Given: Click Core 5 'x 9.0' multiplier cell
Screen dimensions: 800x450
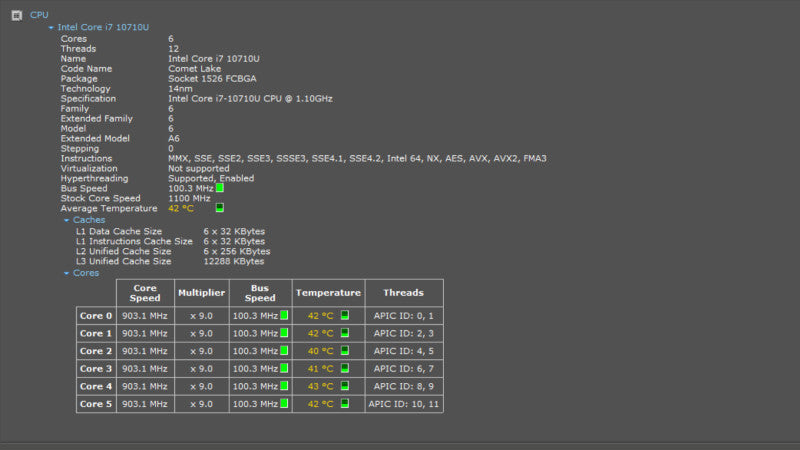Looking at the screenshot, I should tap(202, 404).
